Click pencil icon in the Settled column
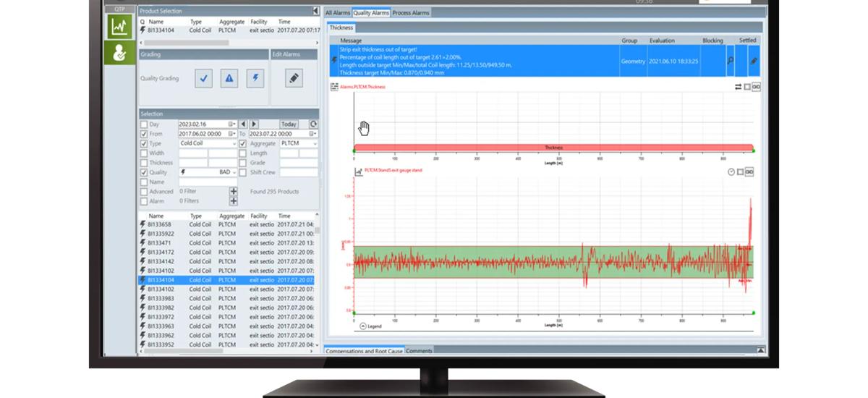The height and width of the screenshot is (398, 868). point(753,61)
